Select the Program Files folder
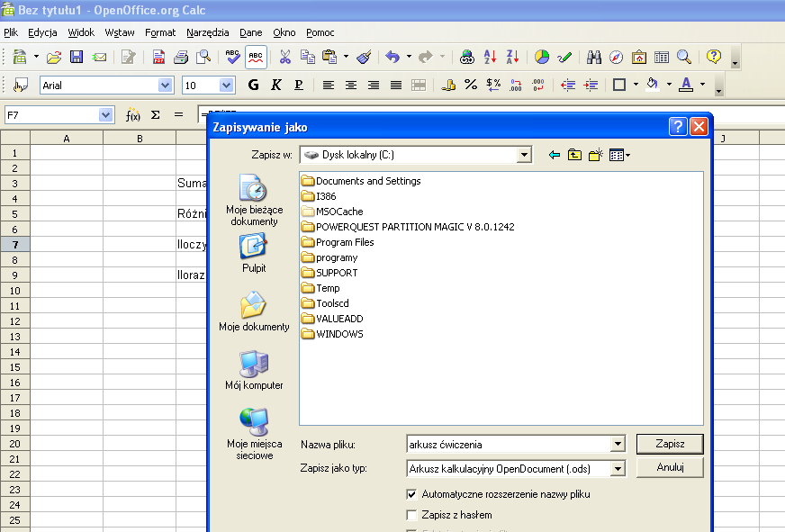The width and height of the screenshot is (785, 532). 338,242
